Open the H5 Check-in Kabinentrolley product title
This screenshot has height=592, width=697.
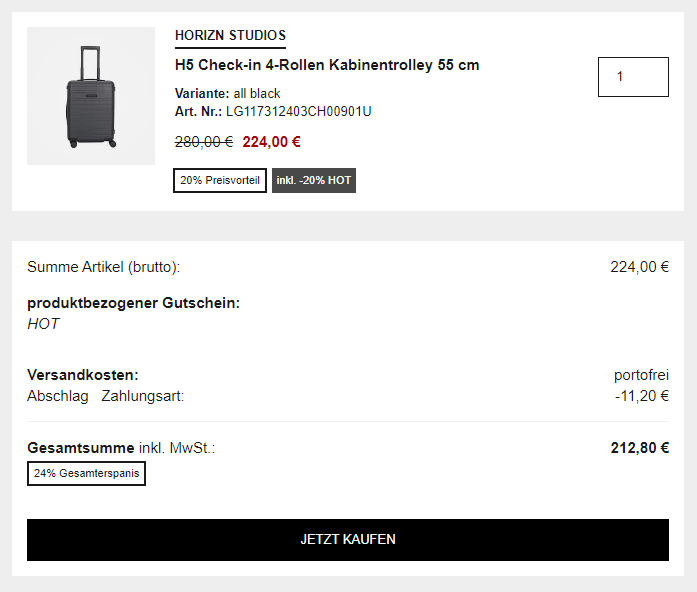(x=327, y=66)
